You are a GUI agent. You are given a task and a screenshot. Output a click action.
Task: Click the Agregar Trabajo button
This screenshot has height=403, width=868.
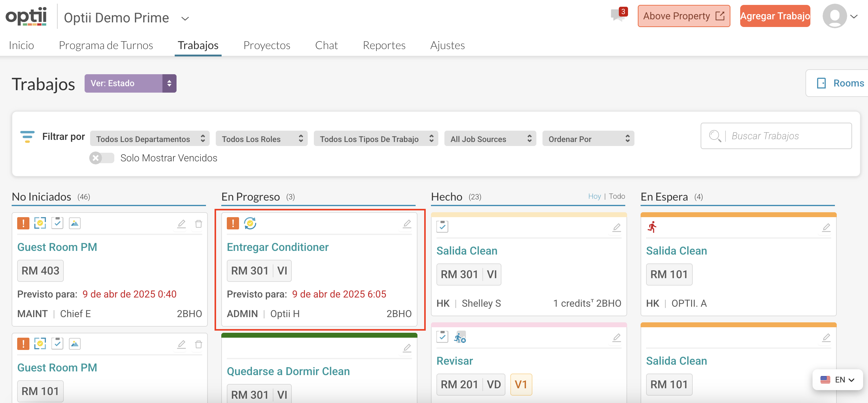click(x=775, y=16)
